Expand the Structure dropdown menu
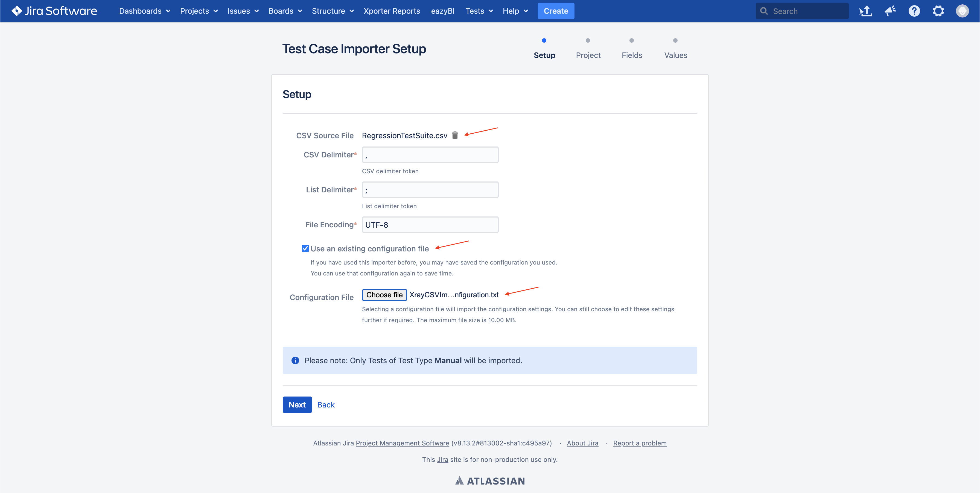The height and width of the screenshot is (493, 980). pos(333,11)
